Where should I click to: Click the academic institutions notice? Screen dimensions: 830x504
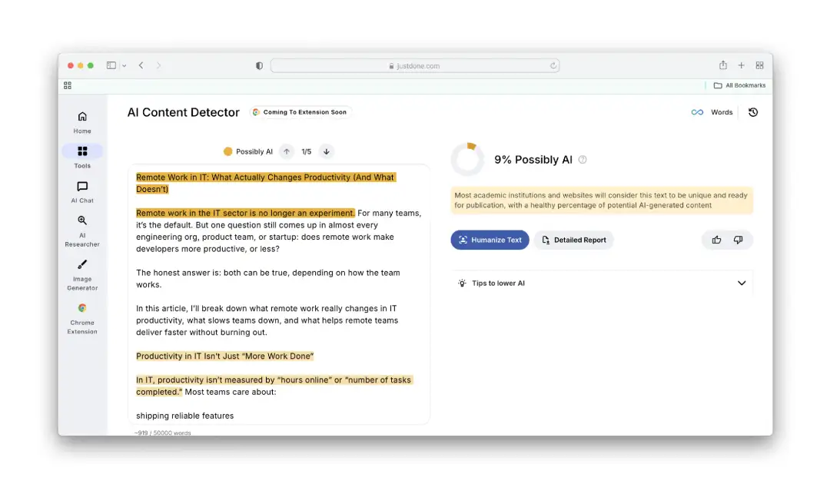(601, 200)
